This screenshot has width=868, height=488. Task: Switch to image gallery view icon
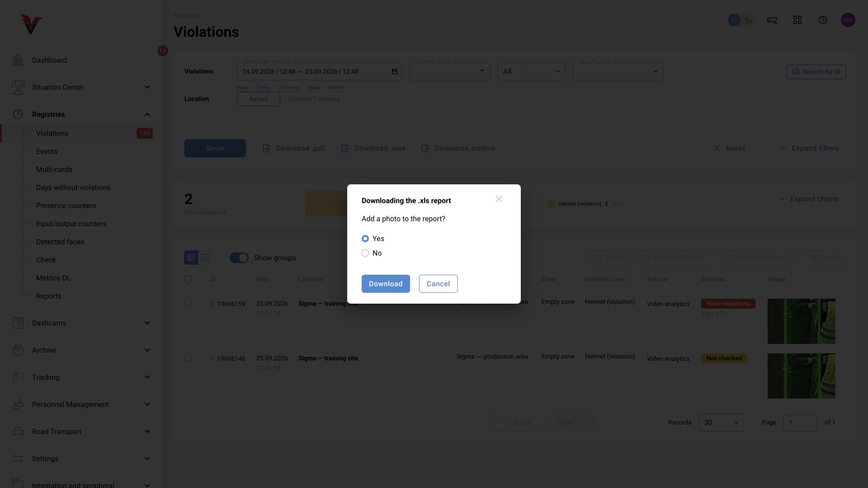click(205, 258)
